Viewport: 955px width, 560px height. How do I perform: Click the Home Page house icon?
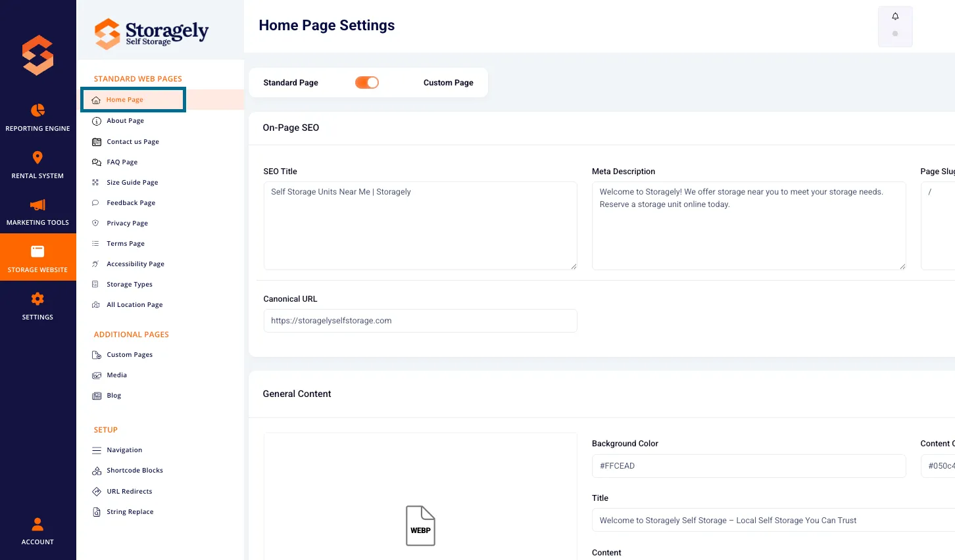point(96,100)
